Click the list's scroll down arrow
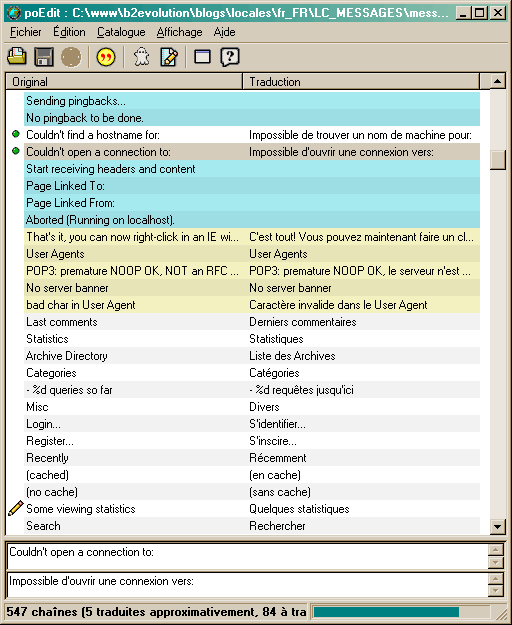 497,526
